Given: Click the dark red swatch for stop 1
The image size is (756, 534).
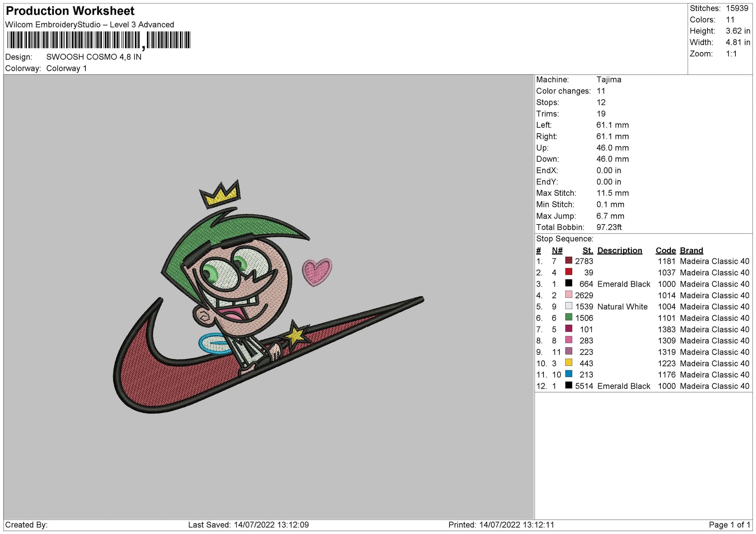Looking at the screenshot, I should [569, 261].
